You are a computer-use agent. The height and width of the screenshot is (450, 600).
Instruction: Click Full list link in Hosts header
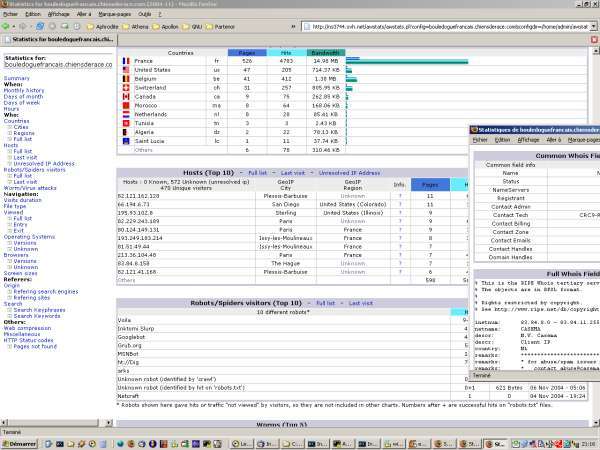tap(258, 173)
